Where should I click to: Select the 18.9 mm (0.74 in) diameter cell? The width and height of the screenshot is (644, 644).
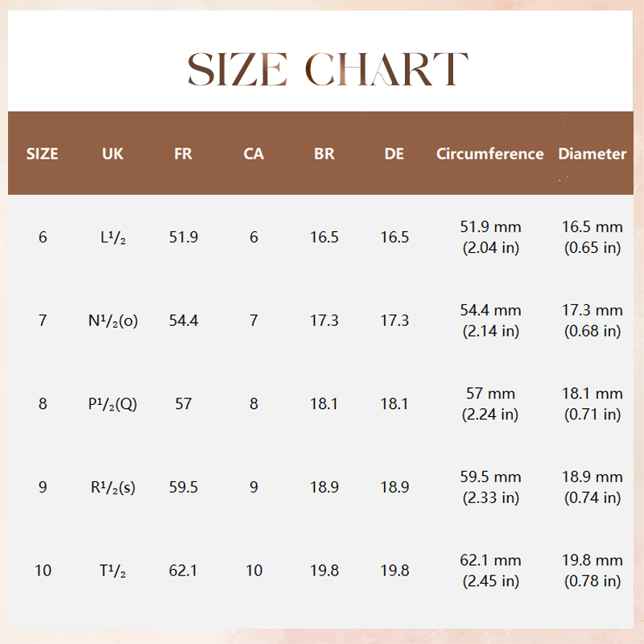[592, 487]
